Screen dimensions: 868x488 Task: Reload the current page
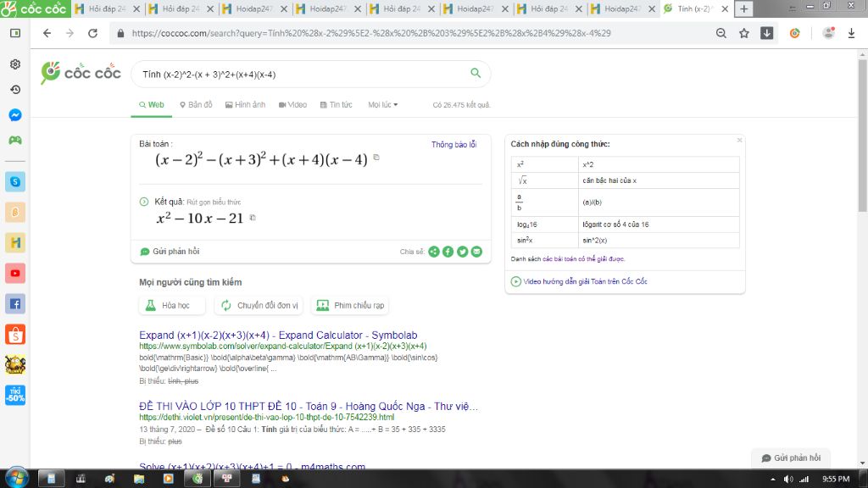point(93,33)
